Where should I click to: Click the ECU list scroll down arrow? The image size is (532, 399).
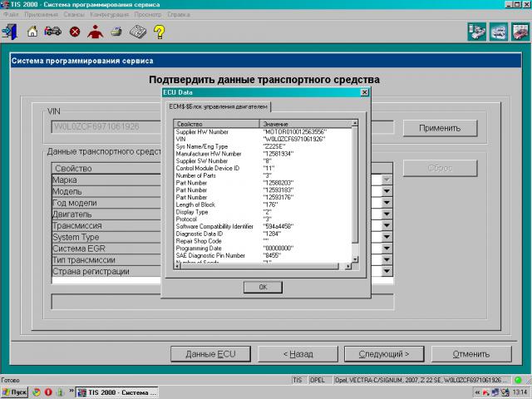tap(355, 259)
